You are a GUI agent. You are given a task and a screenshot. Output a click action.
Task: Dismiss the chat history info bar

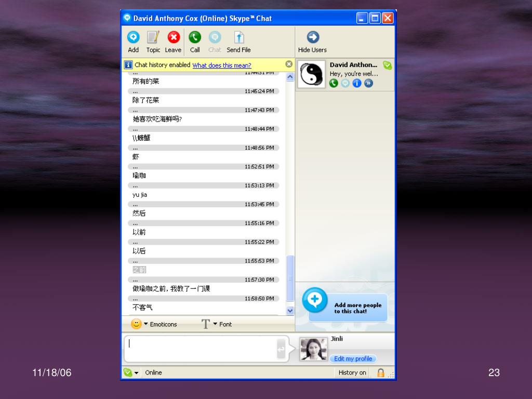click(289, 64)
